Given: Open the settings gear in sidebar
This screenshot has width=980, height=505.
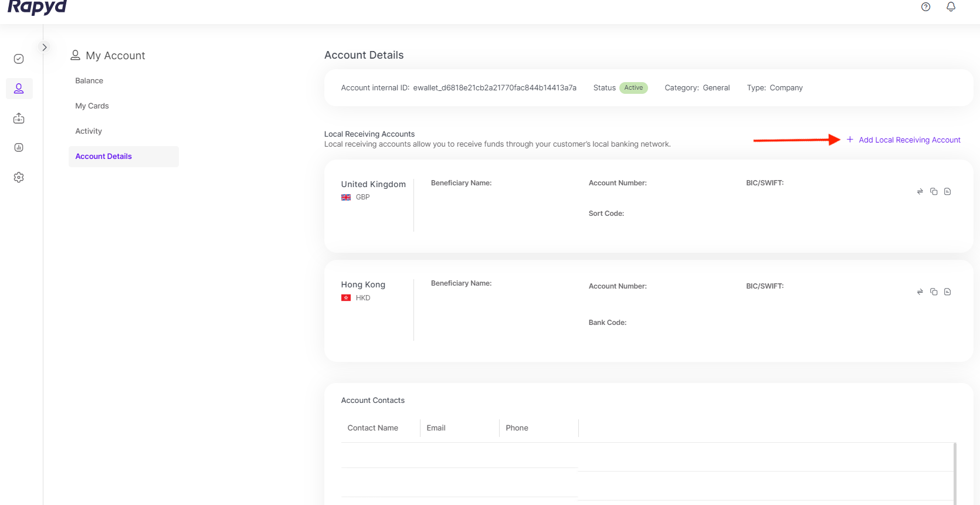Looking at the screenshot, I should (19, 177).
